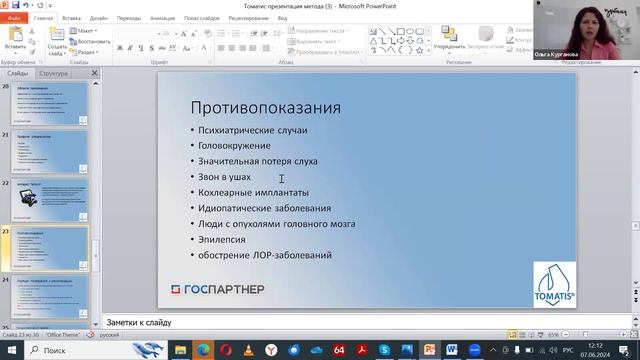Click the Align Left paragraph icon
Screen dimensions: 640x360
pos(221,48)
